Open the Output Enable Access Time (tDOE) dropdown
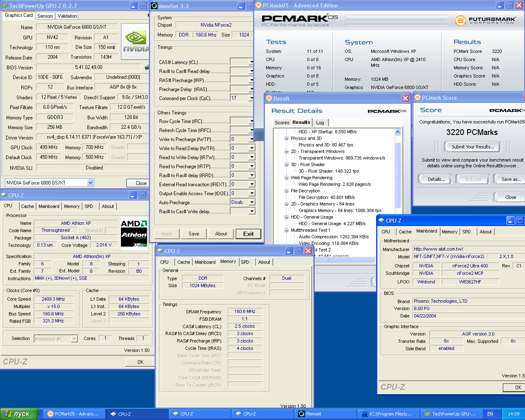The width and height of the screenshot is (525, 420). tap(252, 193)
